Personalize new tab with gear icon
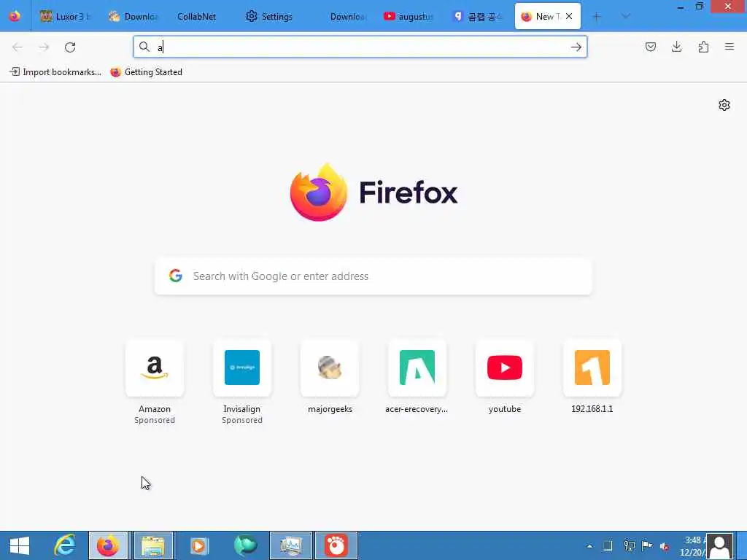 pos(724,105)
